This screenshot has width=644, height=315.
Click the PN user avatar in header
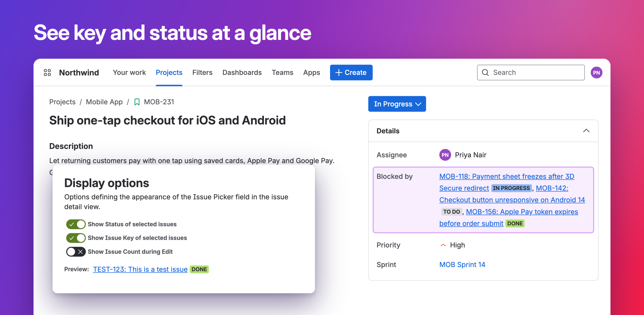[x=596, y=72]
